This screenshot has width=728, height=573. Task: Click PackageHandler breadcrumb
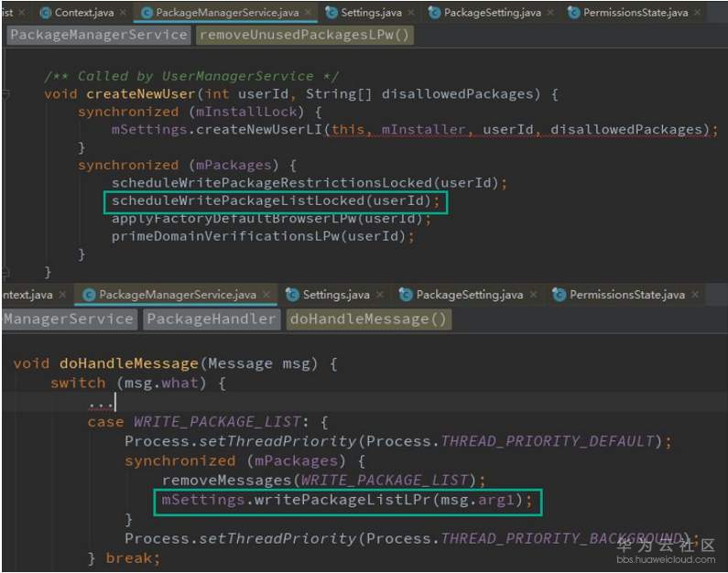[x=212, y=319]
